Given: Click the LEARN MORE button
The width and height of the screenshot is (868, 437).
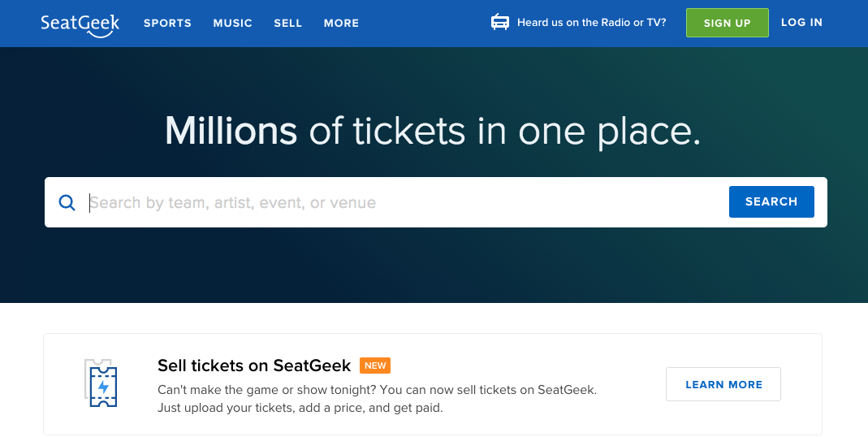Looking at the screenshot, I should point(723,384).
